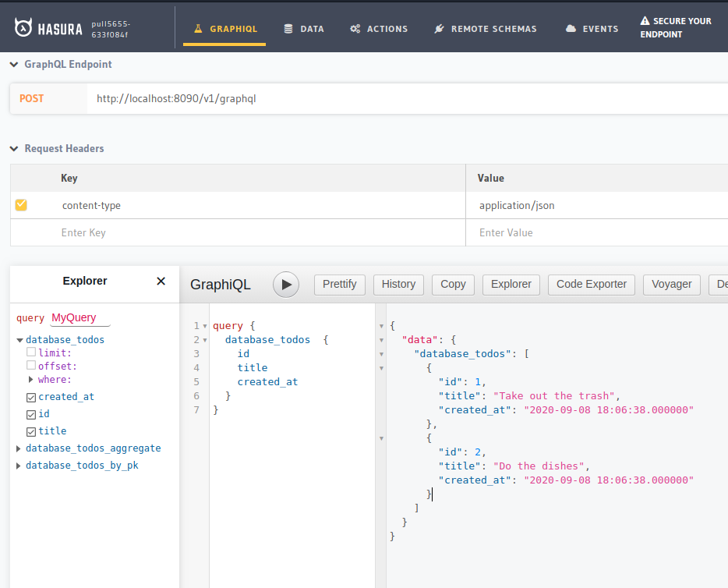Enable the offset argument checkbox

pos(31,366)
